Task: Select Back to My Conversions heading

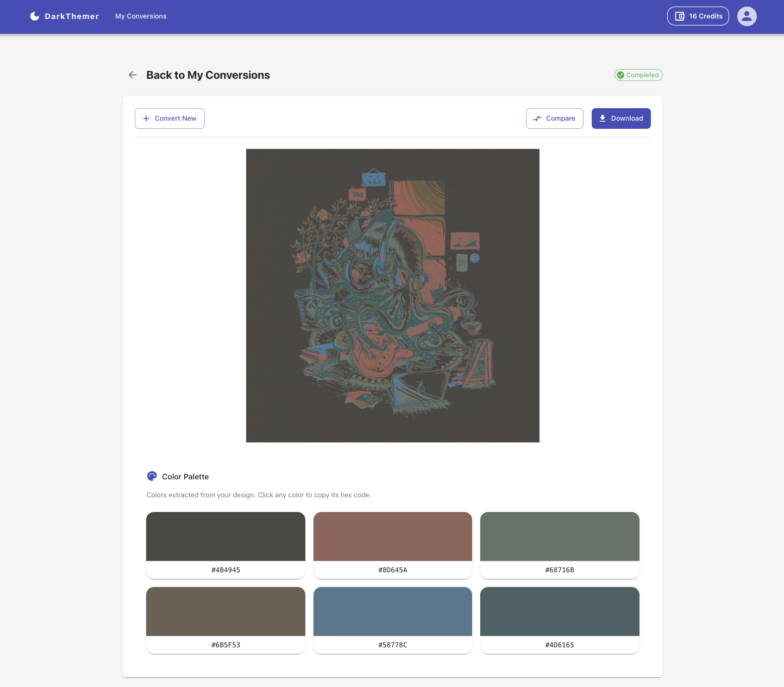Action: pos(208,75)
